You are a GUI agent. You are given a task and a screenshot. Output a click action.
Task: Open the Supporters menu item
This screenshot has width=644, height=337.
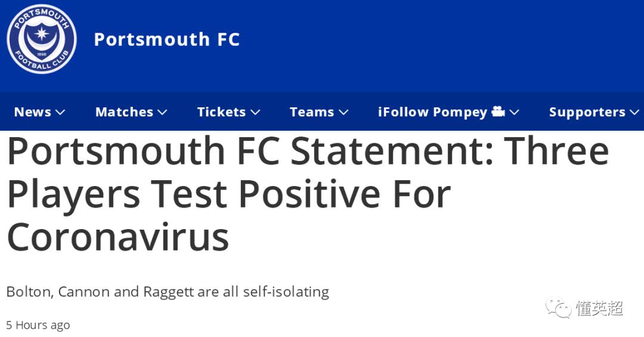click(587, 112)
